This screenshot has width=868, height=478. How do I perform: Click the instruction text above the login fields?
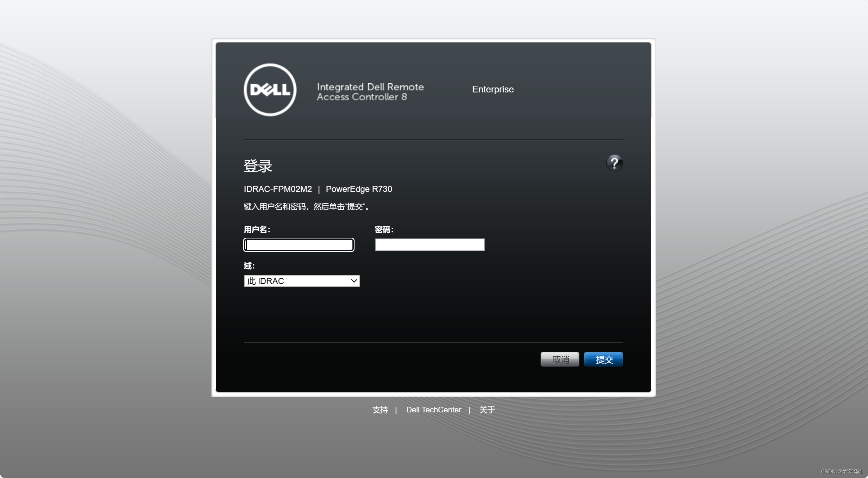point(306,207)
